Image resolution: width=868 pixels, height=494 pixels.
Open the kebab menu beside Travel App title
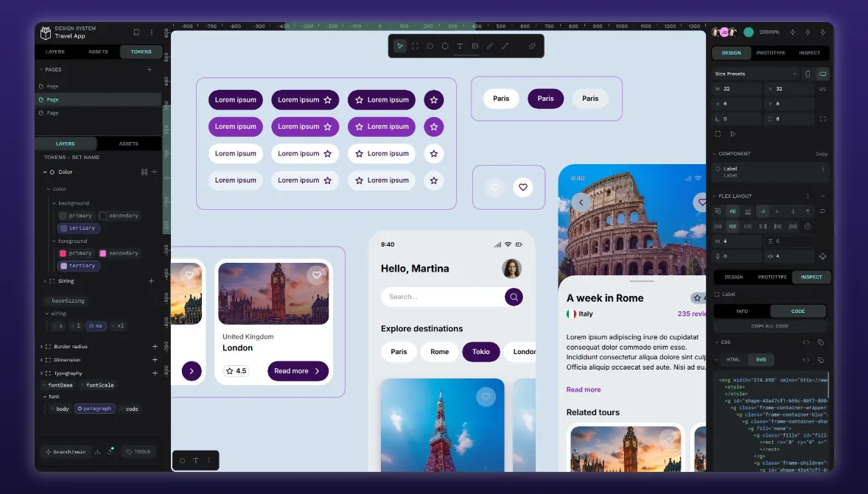coord(152,32)
